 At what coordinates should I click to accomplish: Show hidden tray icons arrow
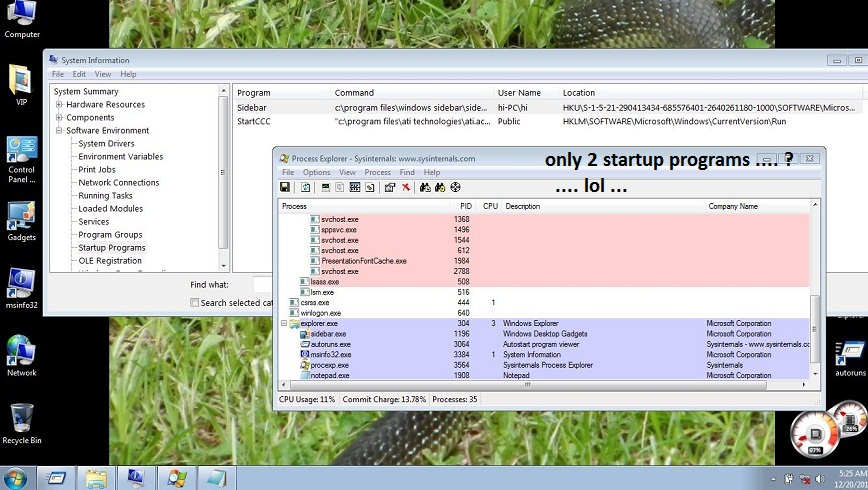point(773,479)
